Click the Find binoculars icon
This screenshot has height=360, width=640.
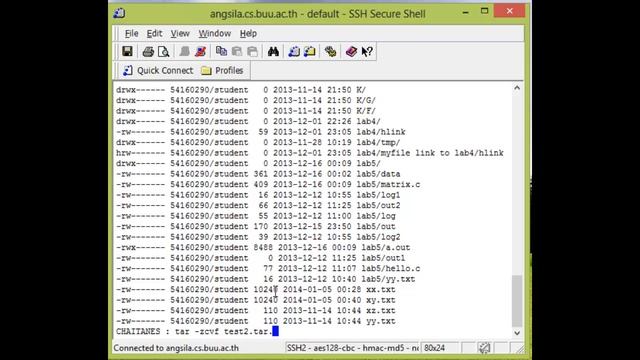[x=273, y=51]
